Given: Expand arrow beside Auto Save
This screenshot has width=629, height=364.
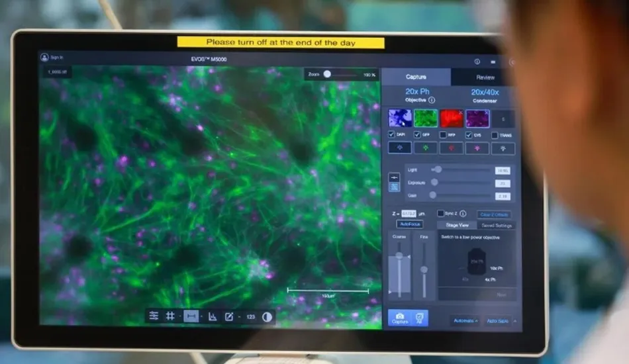Looking at the screenshot, I should [515, 321].
